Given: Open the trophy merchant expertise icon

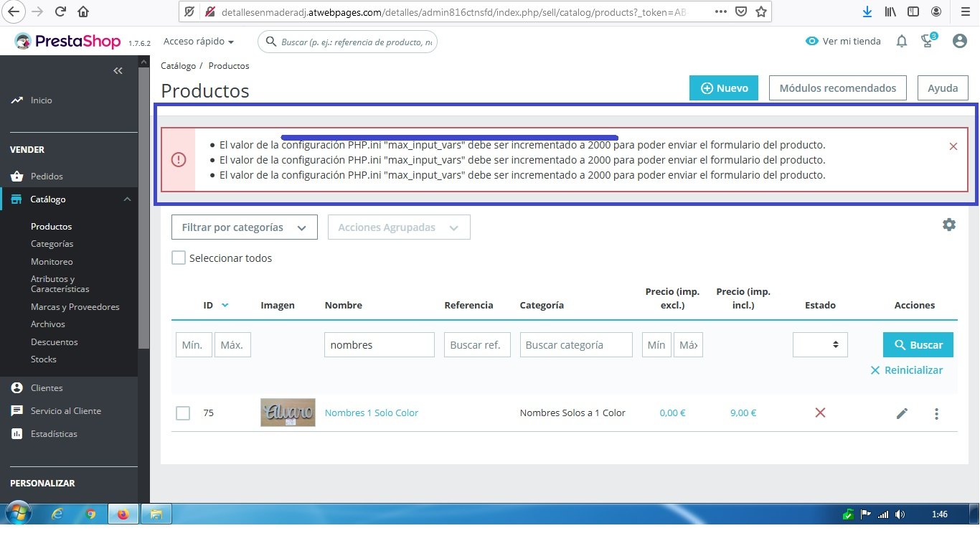Looking at the screenshot, I should point(929,41).
